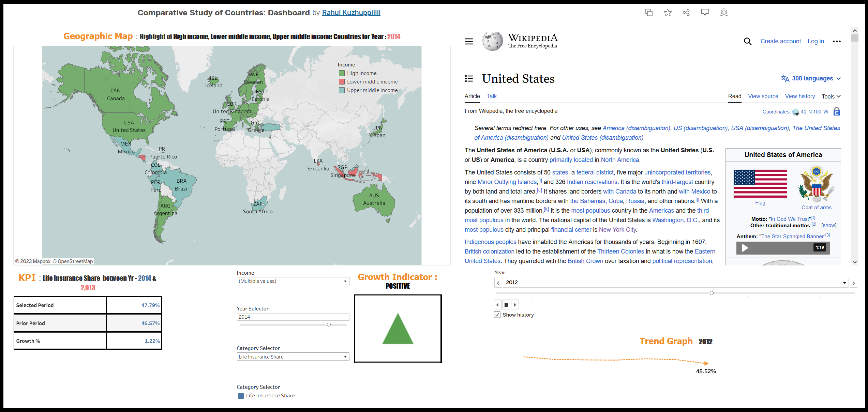
Task: Open Wikipedia hamburger main menu
Action: click(x=469, y=41)
